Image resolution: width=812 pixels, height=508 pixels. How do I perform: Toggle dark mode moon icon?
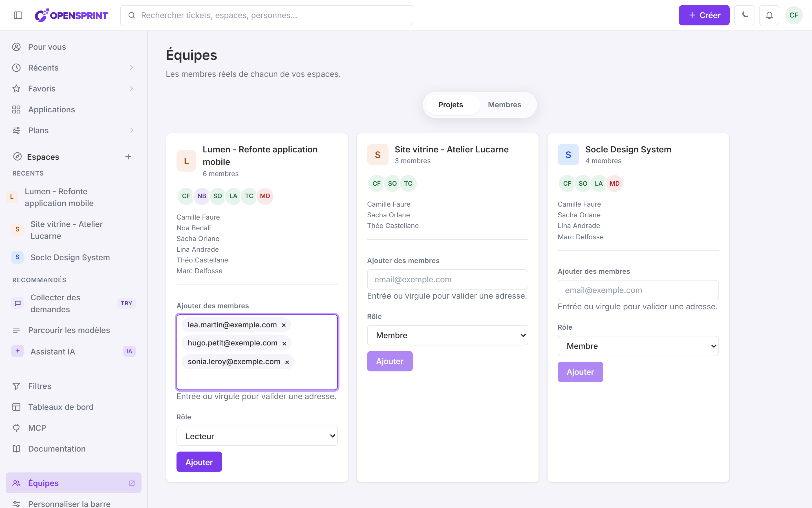[x=744, y=15]
